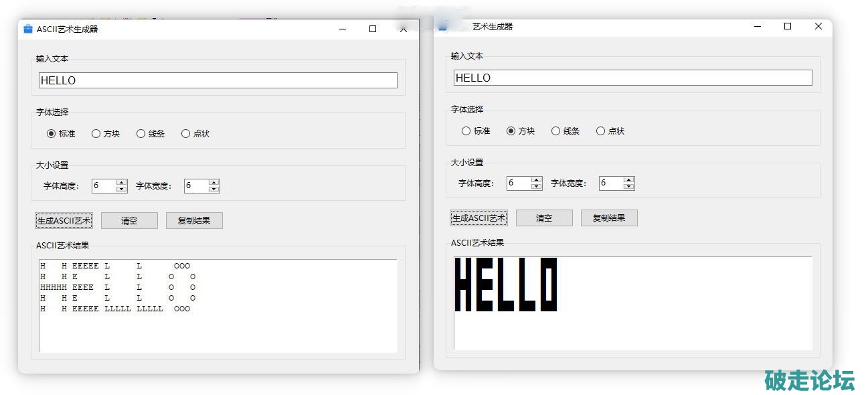Click the HELLO text input in the left window
868x395 pixels.
[x=218, y=80]
